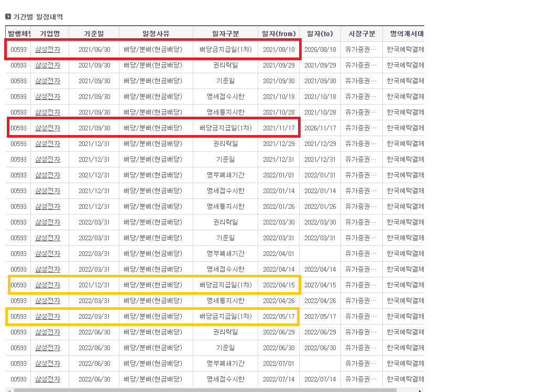Click the 일자(from) column header
Screen dimensions: 540x392
point(279,33)
